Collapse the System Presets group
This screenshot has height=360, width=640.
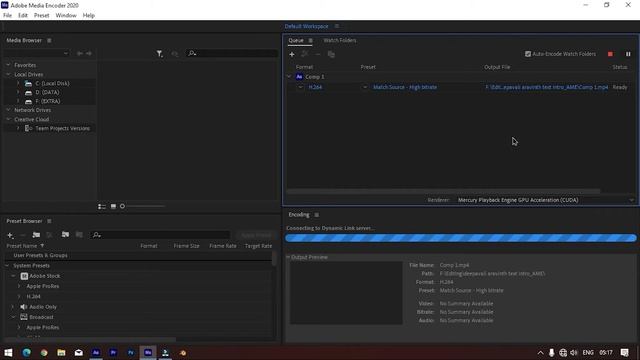point(7,266)
